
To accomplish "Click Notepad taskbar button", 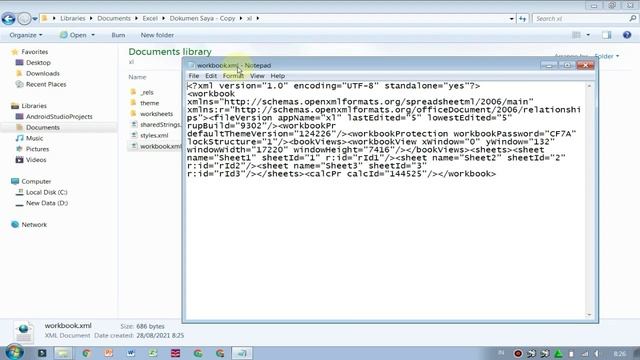I will tap(242, 353).
